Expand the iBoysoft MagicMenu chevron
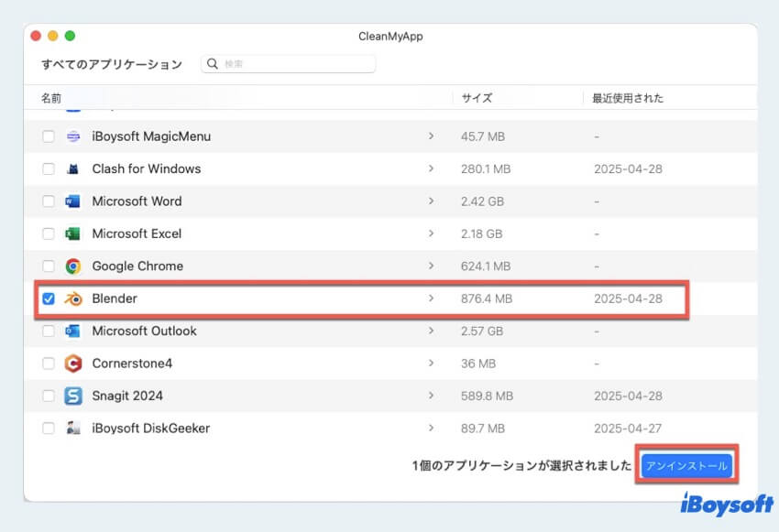This screenshot has height=532, width=779. coord(431,136)
